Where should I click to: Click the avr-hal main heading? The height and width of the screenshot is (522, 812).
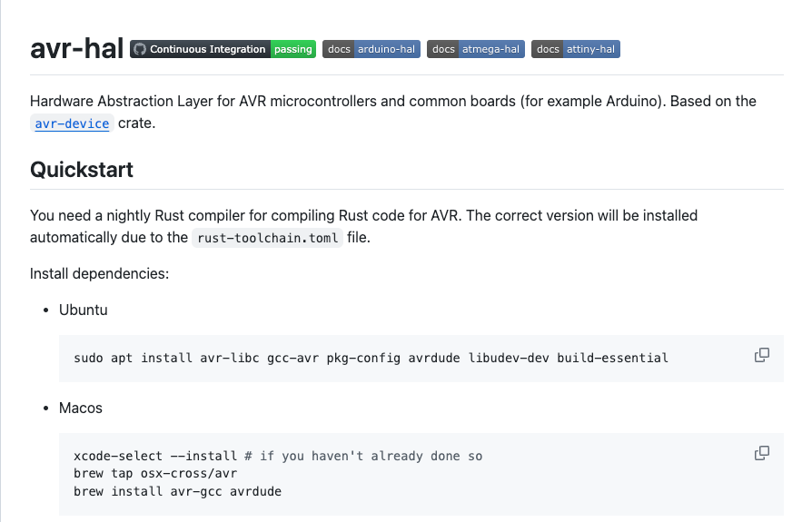tap(76, 49)
